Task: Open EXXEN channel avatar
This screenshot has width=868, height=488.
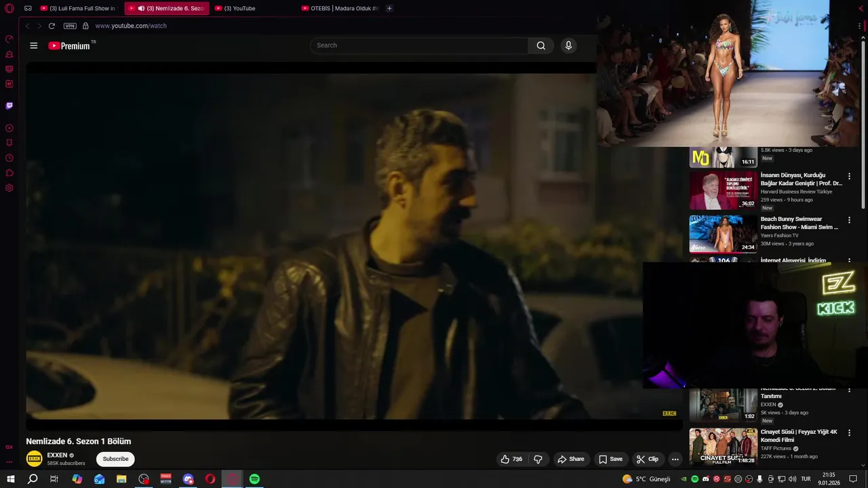Action: (34, 459)
